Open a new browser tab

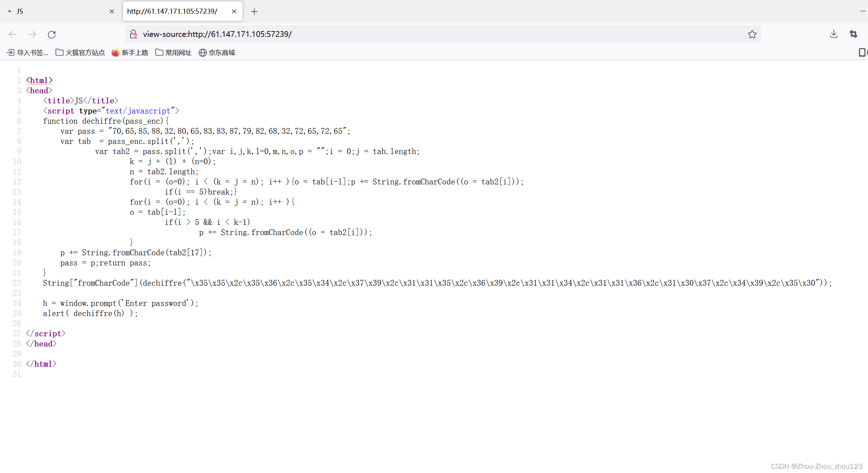click(x=254, y=12)
